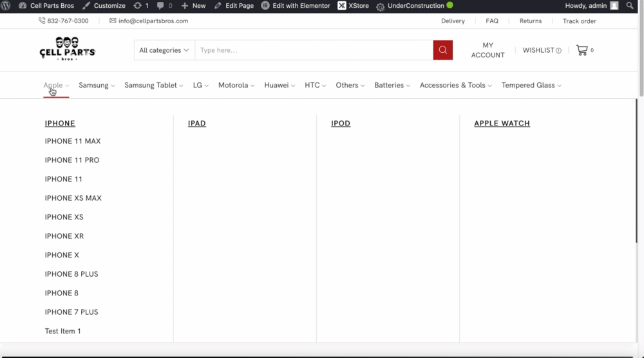Screen dimensions: 644x358
Task: Select IPHONE XS item
Action: [x=64, y=217]
